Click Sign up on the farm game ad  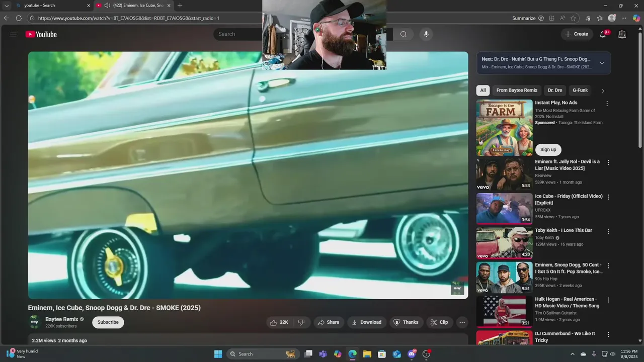548,150
